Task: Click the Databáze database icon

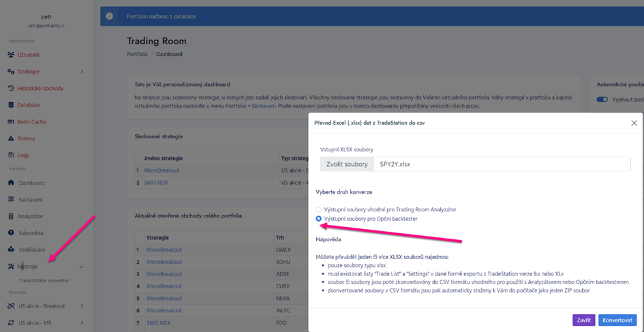Action: click(11, 105)
